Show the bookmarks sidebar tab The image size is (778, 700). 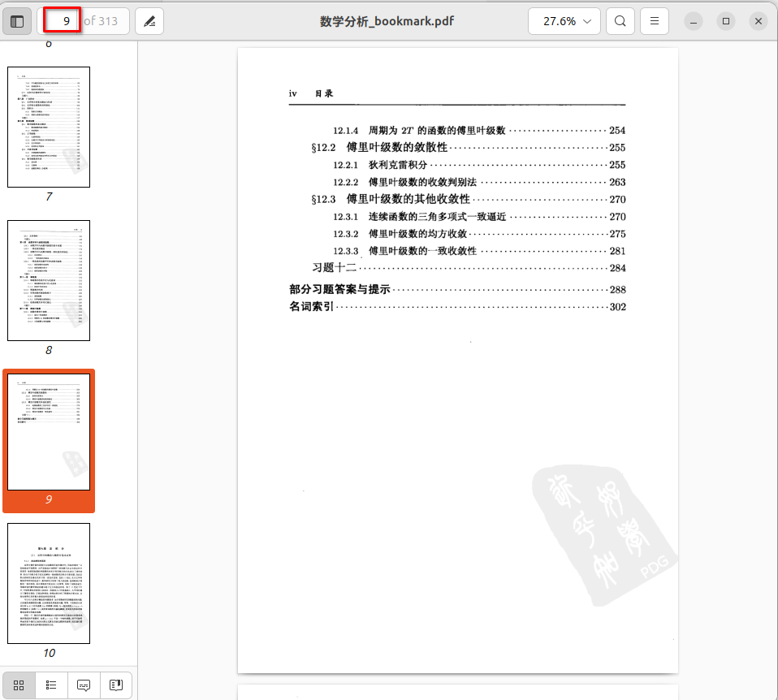pyautogui.click(x=115, y=685)
